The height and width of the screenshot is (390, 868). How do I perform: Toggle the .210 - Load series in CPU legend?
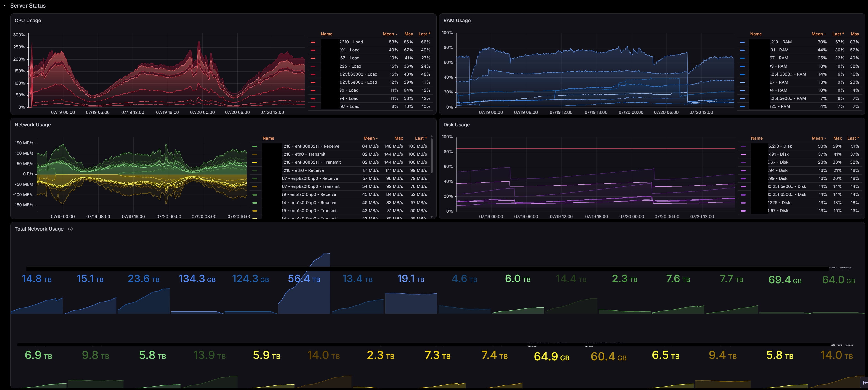[x=351, y=42]
